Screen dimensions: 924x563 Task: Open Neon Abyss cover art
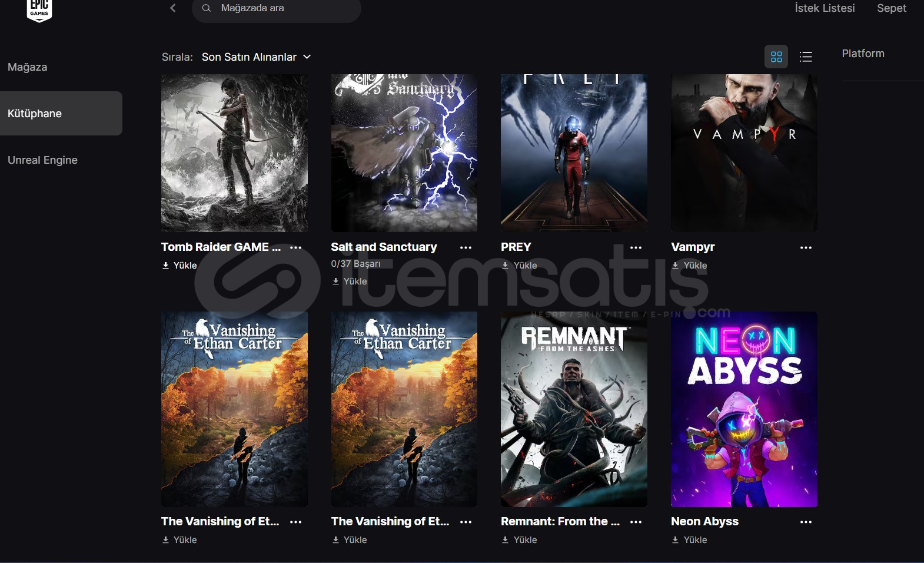[x=744, y=409]
